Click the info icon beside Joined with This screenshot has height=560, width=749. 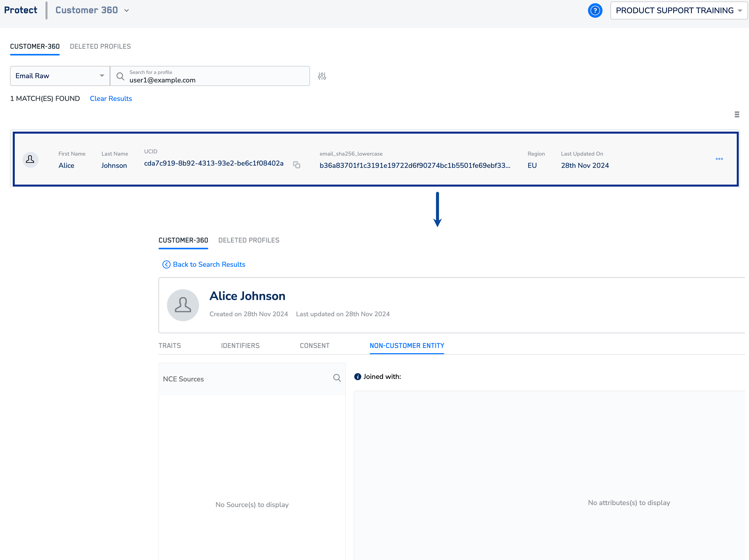click(357, 377)
